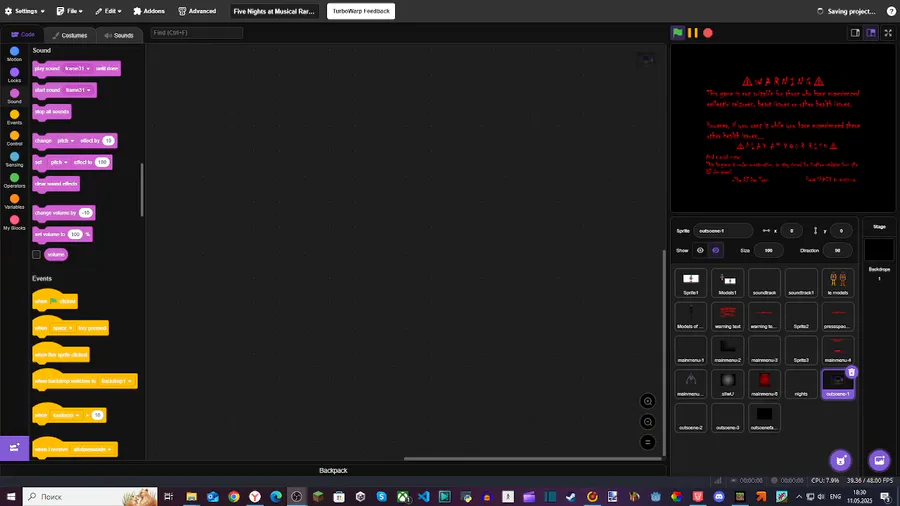Enter fullscreen stage mode
The image size is (900, 506).
point(888,33)
